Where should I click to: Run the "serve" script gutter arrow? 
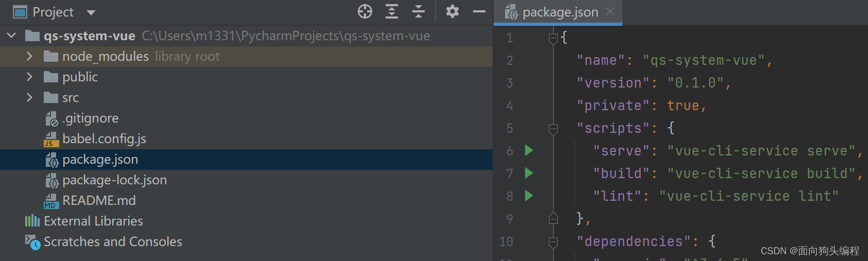[x=529, y=150]
